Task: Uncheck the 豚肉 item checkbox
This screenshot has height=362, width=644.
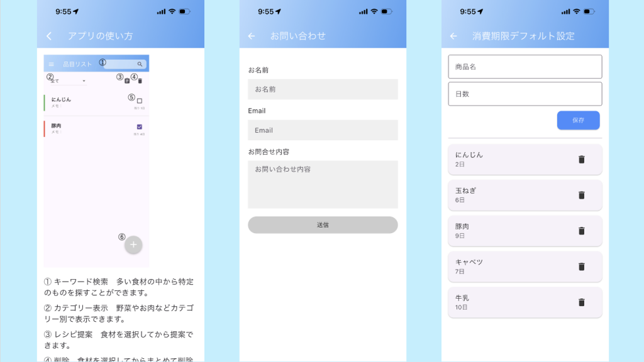Action: pyautogui.click(x=140, y=127)
